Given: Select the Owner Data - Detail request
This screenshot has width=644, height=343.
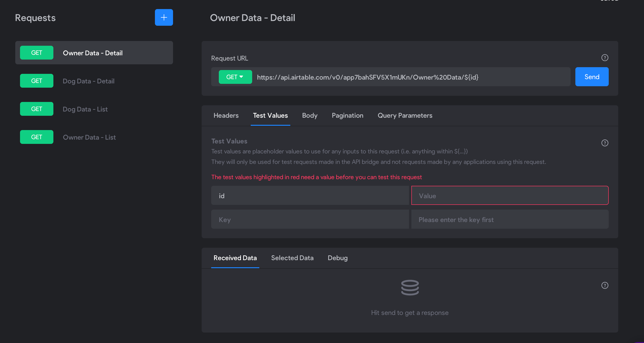Looking at the screenshot, I should point(94,53).
